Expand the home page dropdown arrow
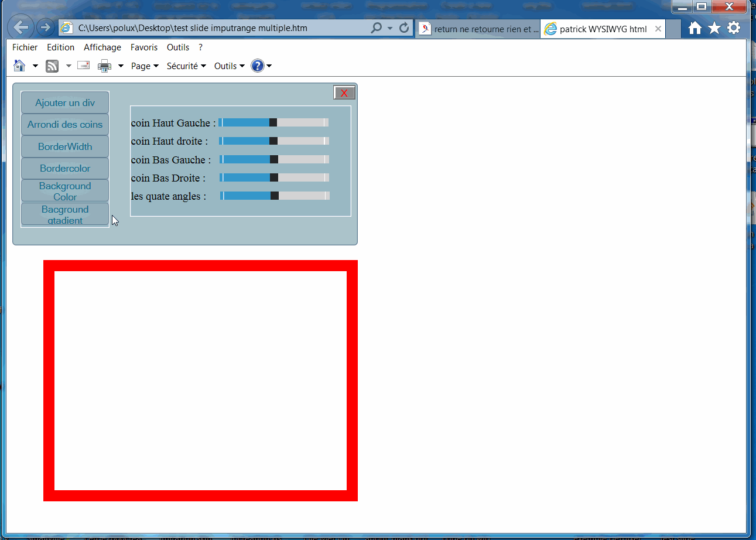The image size is (756, 540). 35,66
